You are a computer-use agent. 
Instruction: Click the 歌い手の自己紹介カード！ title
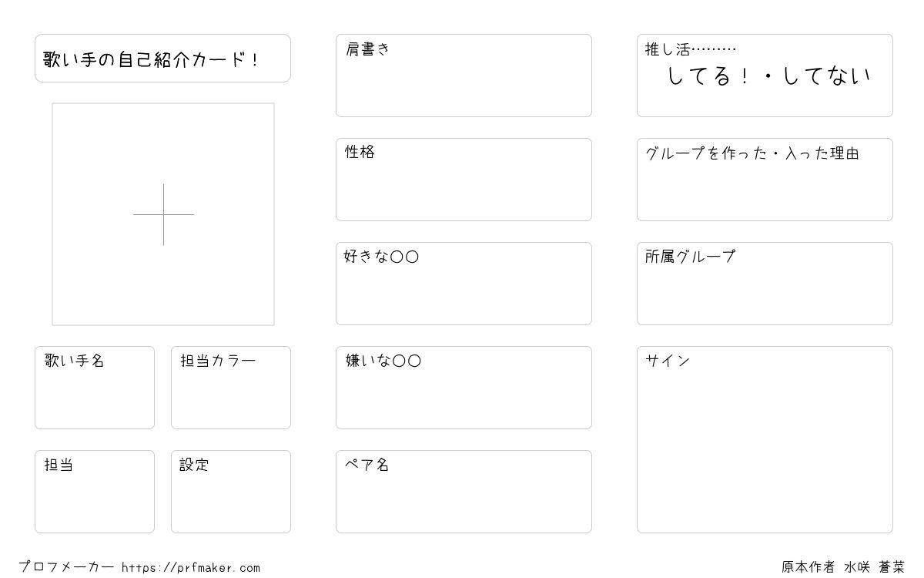(152, 59)
